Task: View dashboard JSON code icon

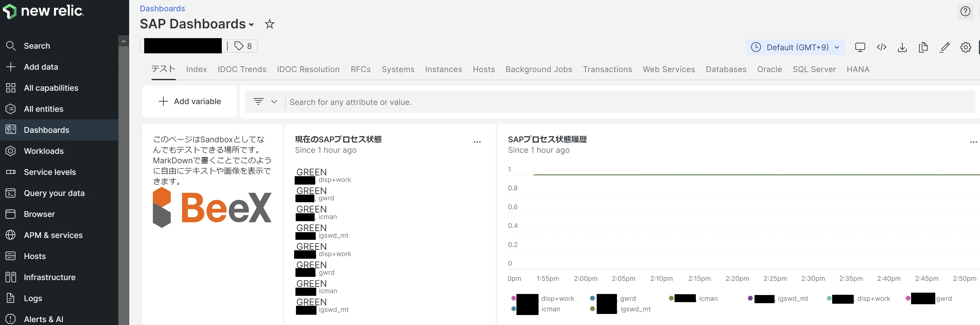Action: tap(881, 47)
